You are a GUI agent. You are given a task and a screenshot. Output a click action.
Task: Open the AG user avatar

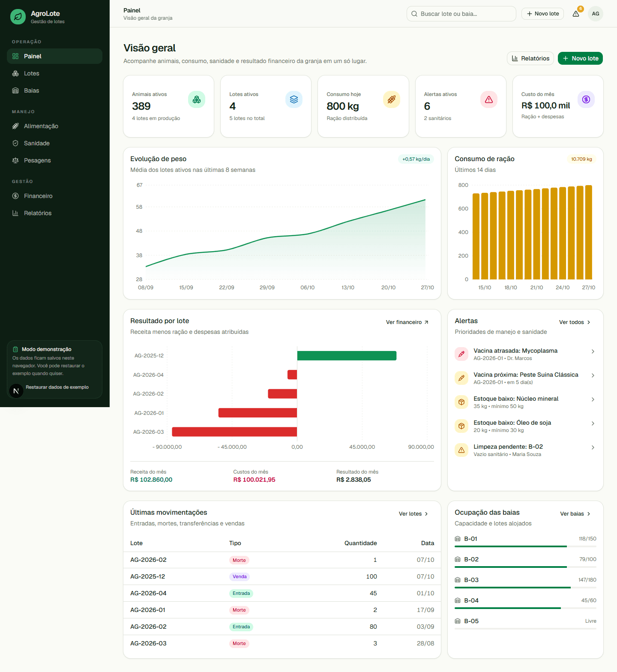click(x=596, y=14)
